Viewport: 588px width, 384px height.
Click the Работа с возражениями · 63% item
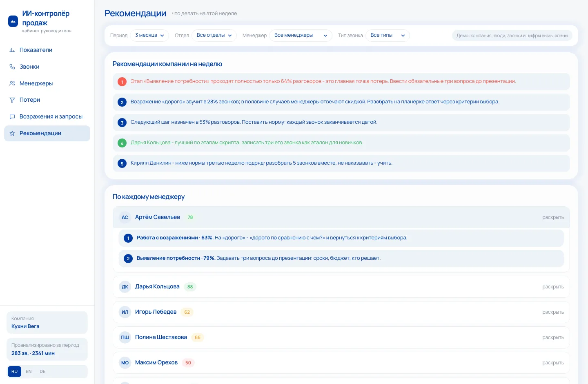[341, 238]
